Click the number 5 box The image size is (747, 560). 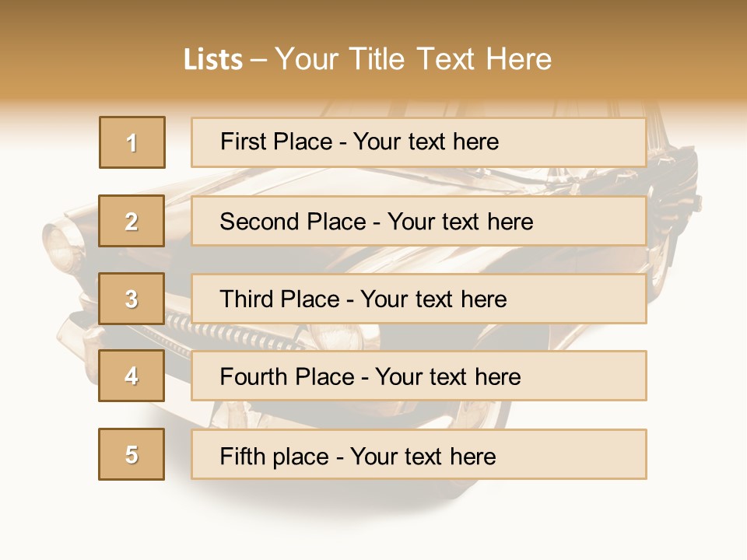132,454
